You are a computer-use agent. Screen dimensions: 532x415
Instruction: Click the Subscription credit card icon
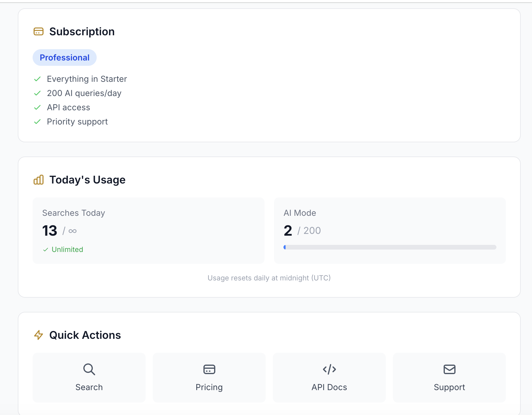tap(39, 31)
